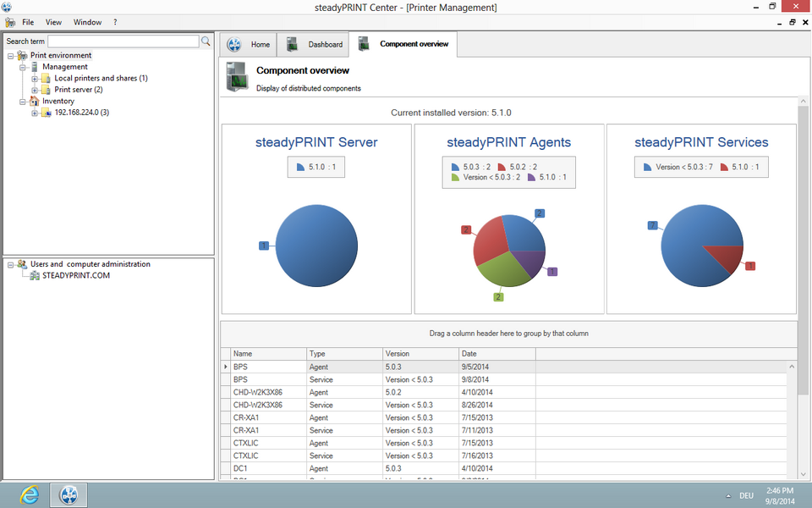Click the Print environment tree icon

coord(22,56)
